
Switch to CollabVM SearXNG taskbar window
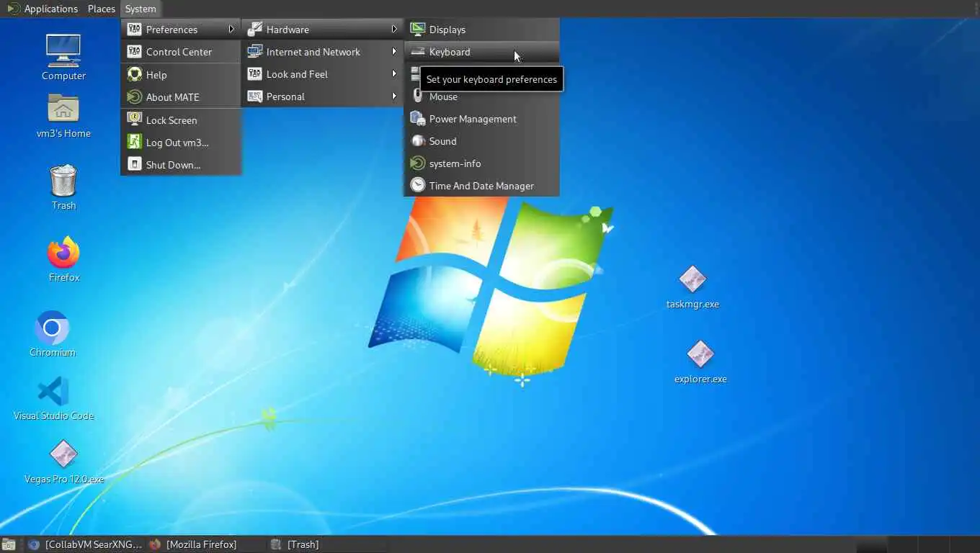click(85, 544)
